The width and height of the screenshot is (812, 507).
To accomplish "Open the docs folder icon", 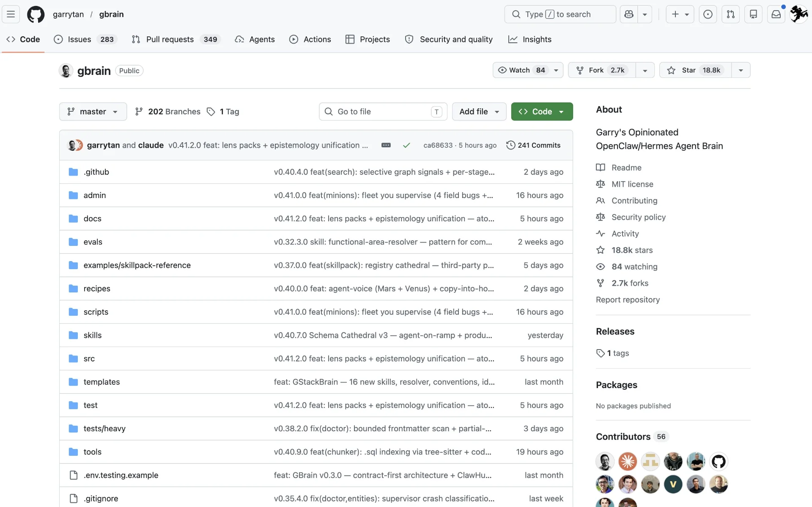I will tap(73, 218).
